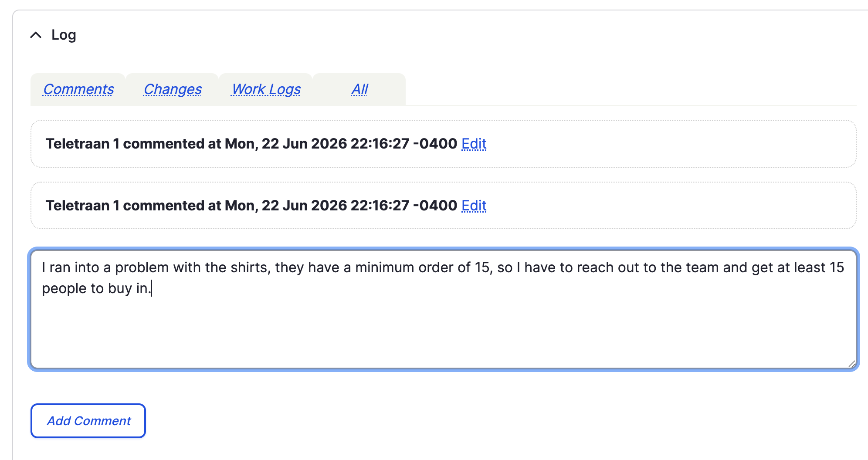
Task: Switch to the Comments tab
Action: coord(78,89)
